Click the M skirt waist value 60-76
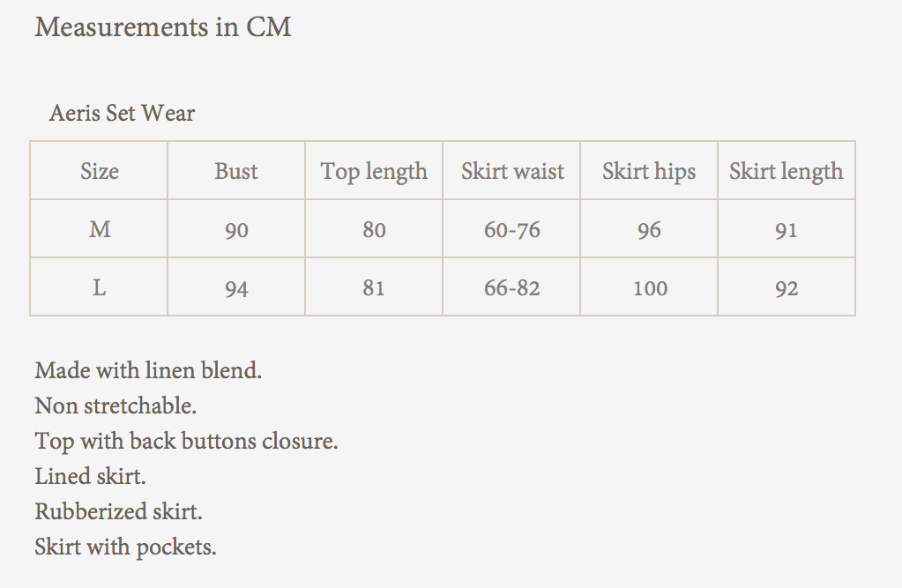The width and height of the screenshot is (902, 588). 512,230
